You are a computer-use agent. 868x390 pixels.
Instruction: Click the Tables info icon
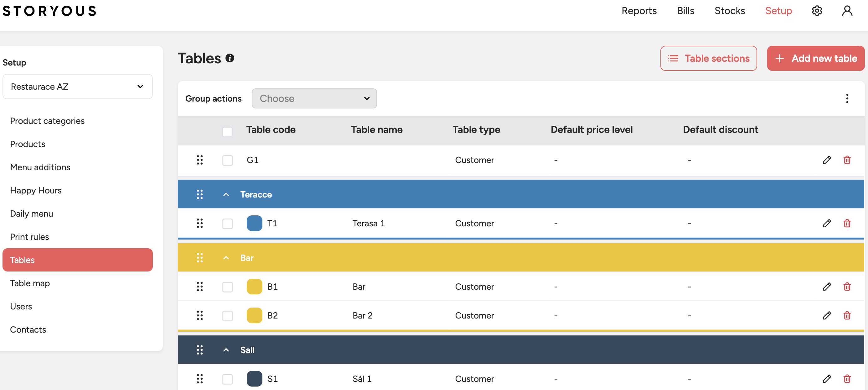(x=230, y=58)
